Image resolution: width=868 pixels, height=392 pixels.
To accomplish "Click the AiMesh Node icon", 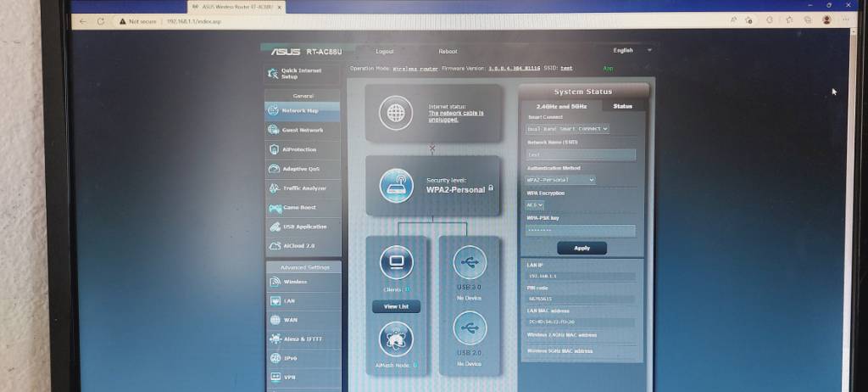I will click(397, 339).
